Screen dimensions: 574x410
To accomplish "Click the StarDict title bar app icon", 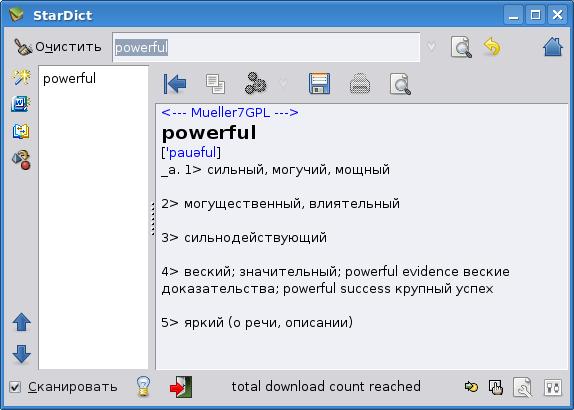I will click(x=16, y=15).
